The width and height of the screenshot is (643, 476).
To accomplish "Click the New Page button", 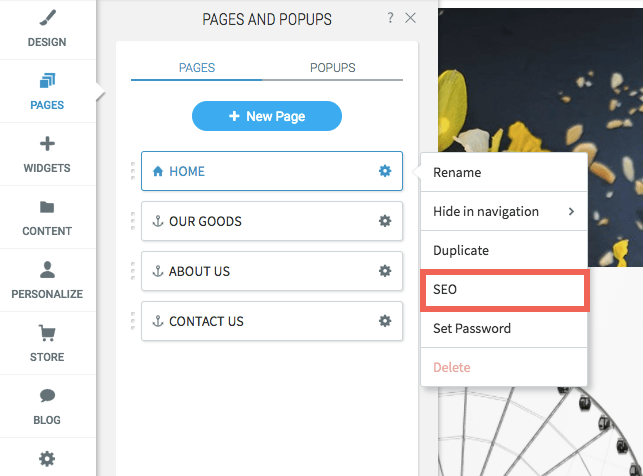I will tap(267, 116).
